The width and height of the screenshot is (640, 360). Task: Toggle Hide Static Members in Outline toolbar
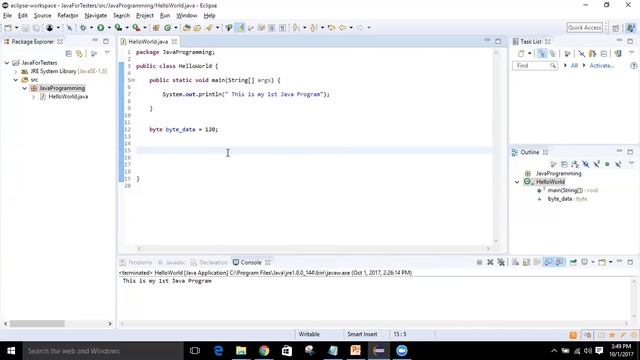pyautogui.click(x=597, y=164)
